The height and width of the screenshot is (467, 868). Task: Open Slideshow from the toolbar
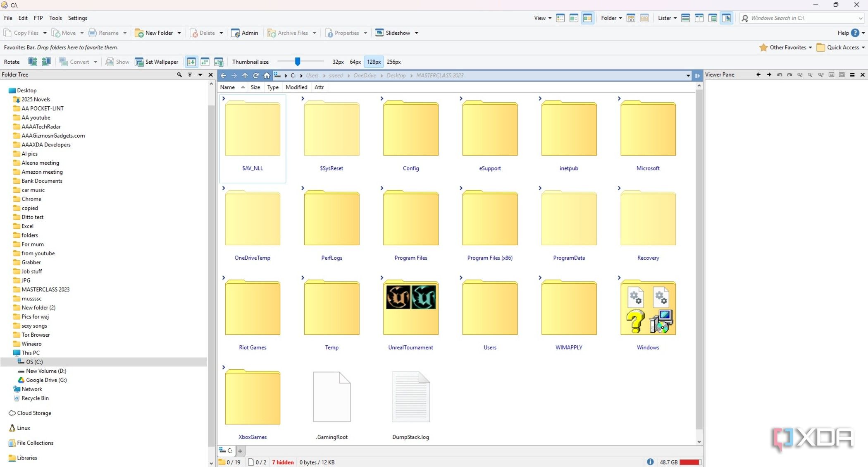[x=393, y=33]
